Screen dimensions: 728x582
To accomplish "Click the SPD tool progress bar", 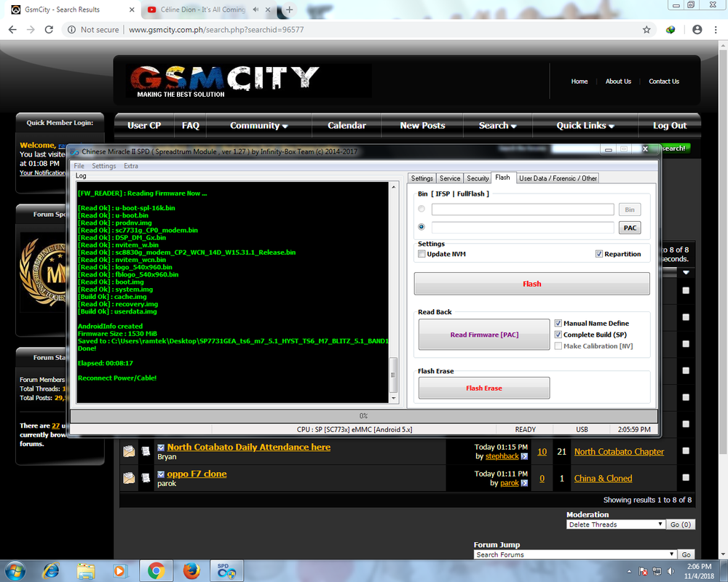I will [x=363, y=416].
